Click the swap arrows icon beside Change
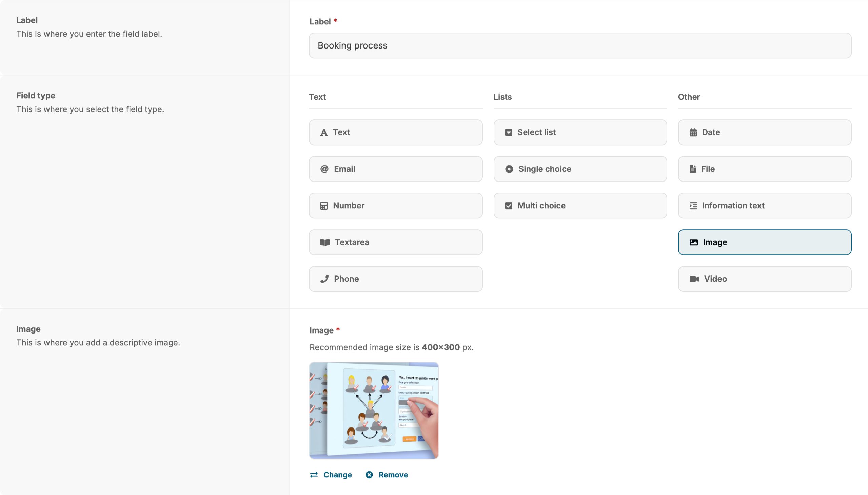The height and width of the screenshot is (495, 868). pos(314,475)
